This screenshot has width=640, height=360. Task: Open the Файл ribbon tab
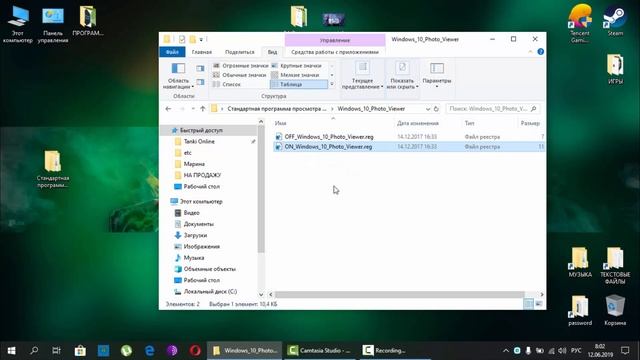click(172, 52)
